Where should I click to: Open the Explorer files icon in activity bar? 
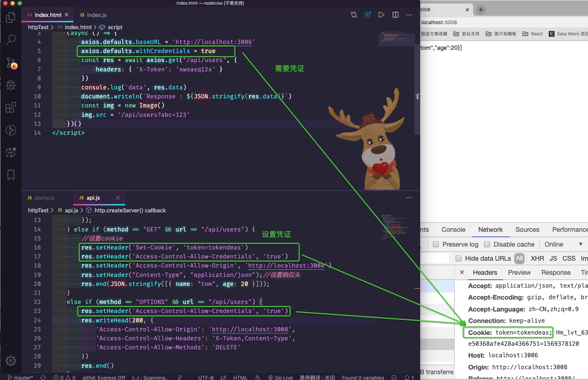pos(11,17)
